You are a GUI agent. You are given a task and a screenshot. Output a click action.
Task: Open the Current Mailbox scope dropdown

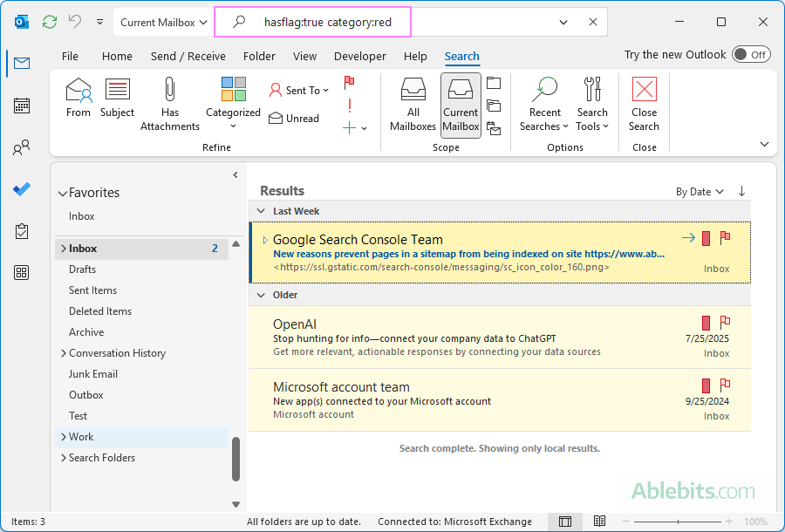(164, 22)
